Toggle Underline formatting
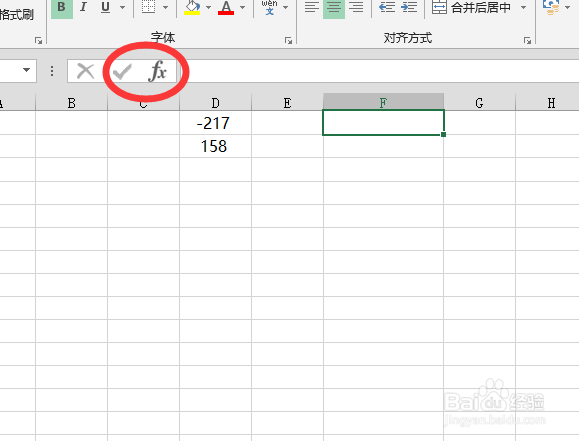 106,7
